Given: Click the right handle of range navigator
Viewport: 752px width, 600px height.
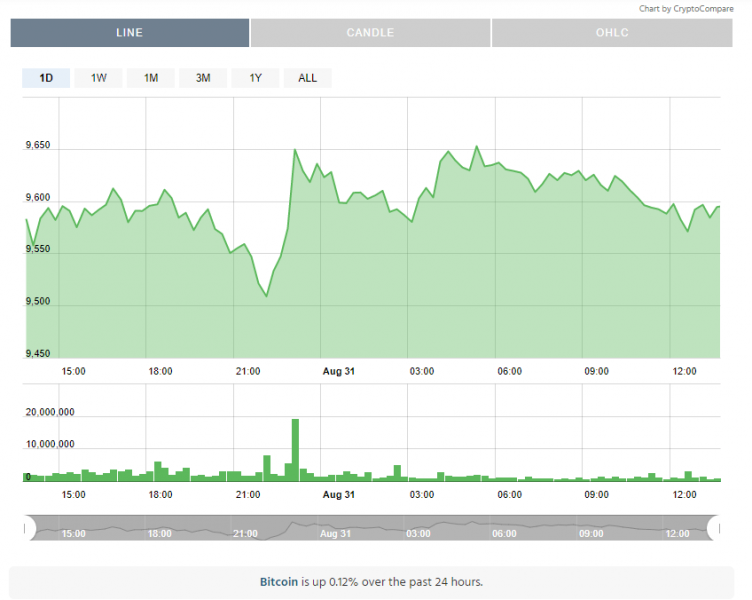Looking at the screenshot, I should coord(714,527).
